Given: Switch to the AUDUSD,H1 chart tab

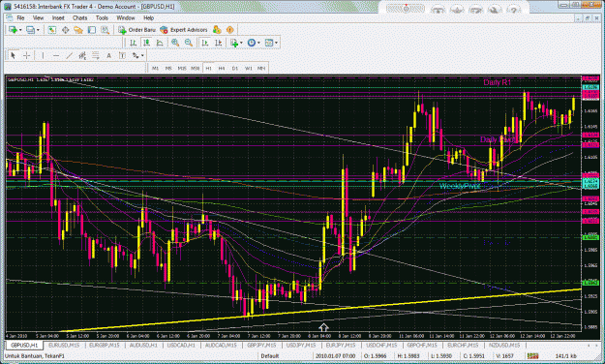Looking at the screenshot, I should click(x=143, y=345).
